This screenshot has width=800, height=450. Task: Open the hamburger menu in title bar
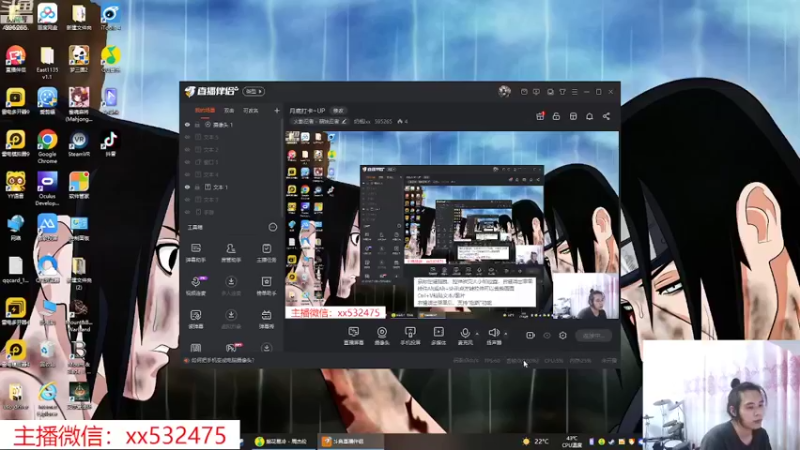[x=574, y=92]
